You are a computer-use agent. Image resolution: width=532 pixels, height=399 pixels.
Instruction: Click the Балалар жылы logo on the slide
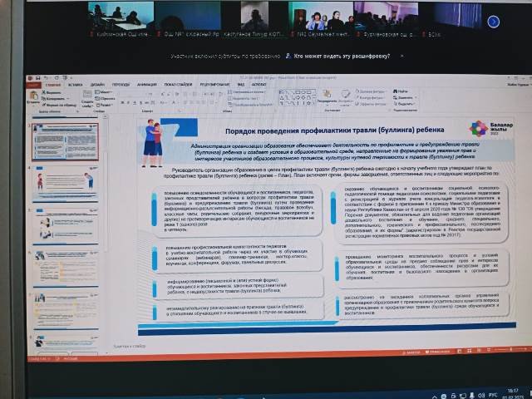(x=490, y=128)
